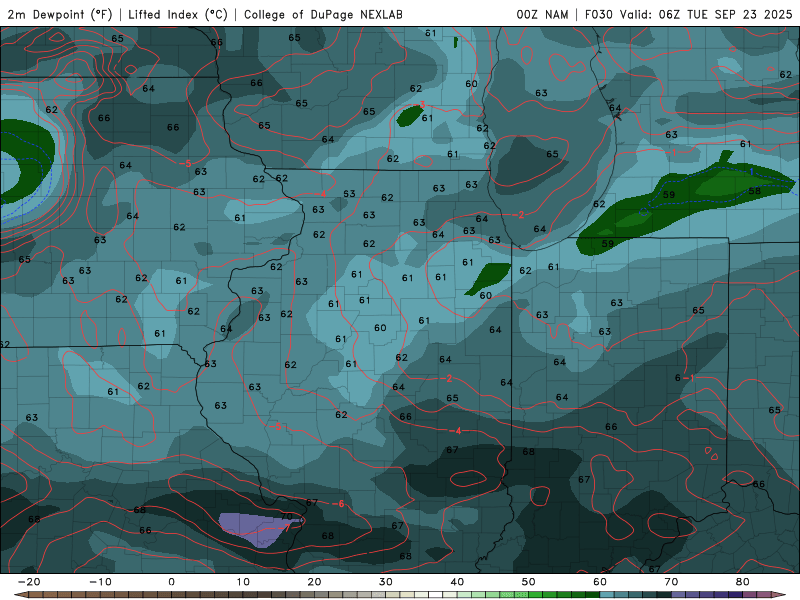This screenshot has height=600, width=800.
Task: Click the 'Lifted Index (°C)' title text
Action: pos(178,14)
